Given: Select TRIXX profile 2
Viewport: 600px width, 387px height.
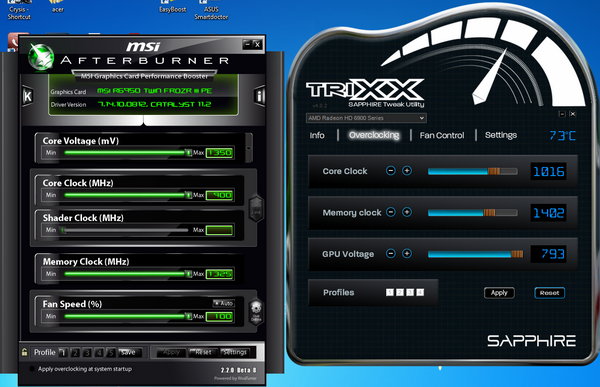Looking at the screenshot, I should tap(400, 292).
